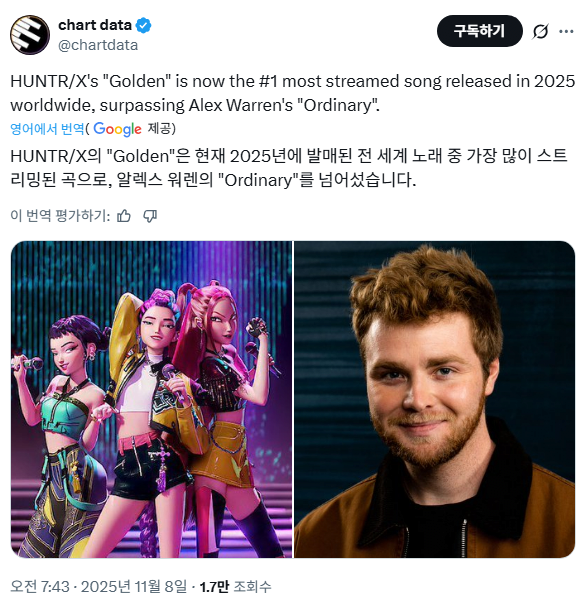Image resolution: width=579 pixels, height=607 pixels.
Task: Open the animated HUNTR/X trio image
Action: pos(151,399)
